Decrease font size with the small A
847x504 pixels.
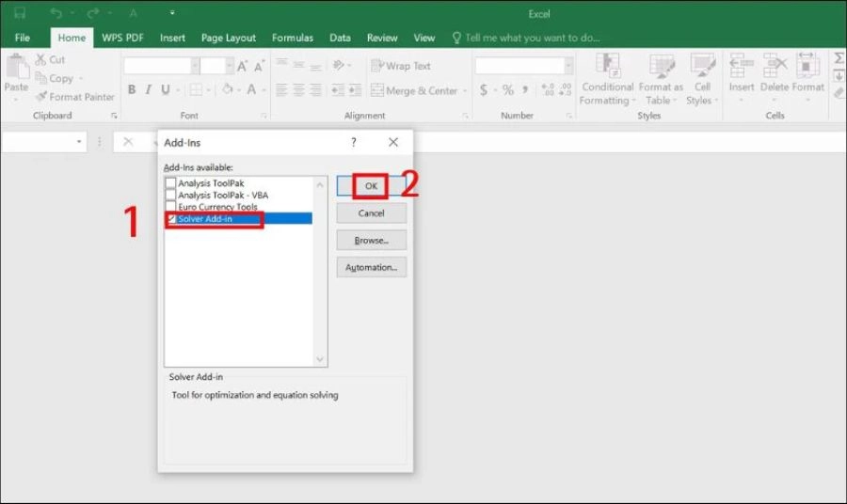tap(259, 67)
